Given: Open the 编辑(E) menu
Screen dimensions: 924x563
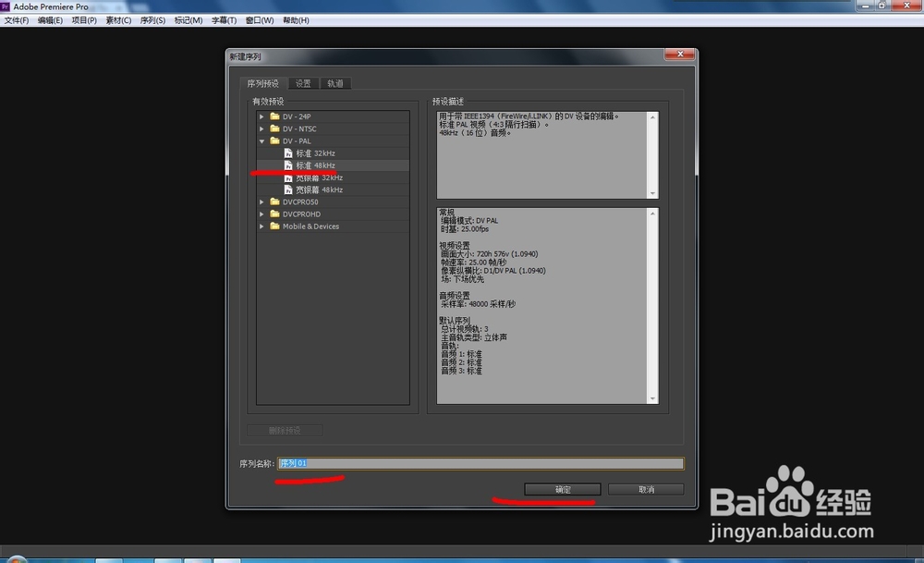Looking at the screenshot, I should (50, 20).
